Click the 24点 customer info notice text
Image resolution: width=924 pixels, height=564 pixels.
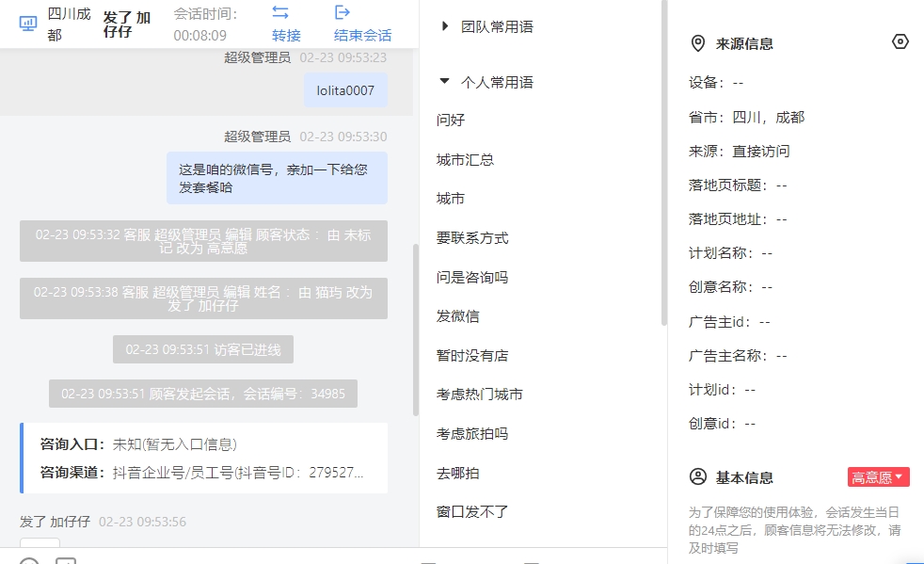pyautogui.click(x=794, y=530)
